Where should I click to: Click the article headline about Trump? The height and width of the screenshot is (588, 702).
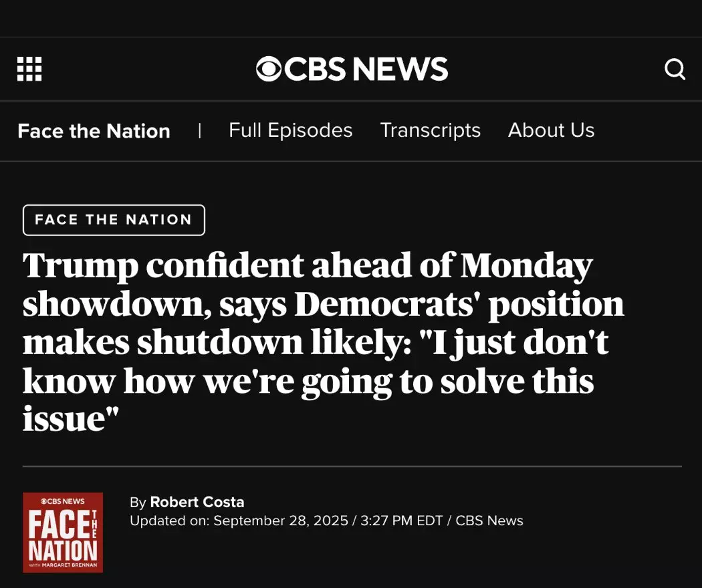pyautogui.click(x=323, y=341)
